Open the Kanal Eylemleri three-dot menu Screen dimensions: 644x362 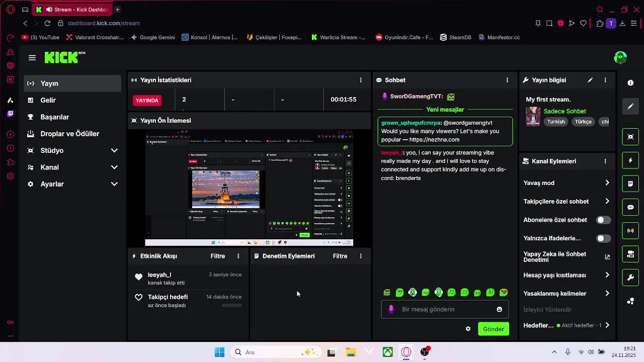[605, 161]
